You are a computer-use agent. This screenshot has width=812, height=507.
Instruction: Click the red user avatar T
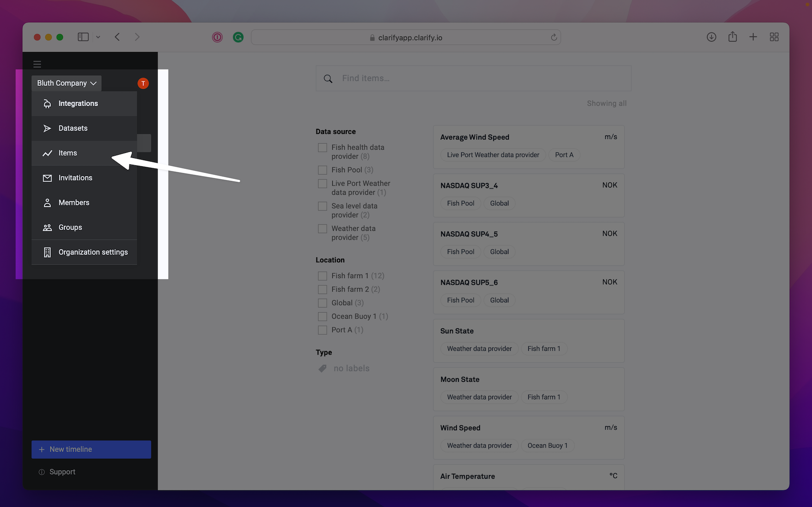tap(143, 83)
